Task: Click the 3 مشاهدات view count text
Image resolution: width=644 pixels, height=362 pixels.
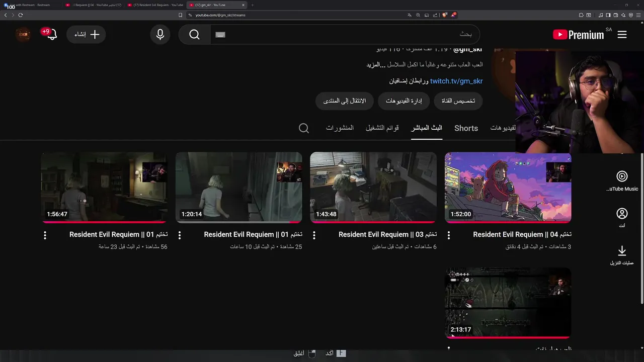Action: (559, 247)
